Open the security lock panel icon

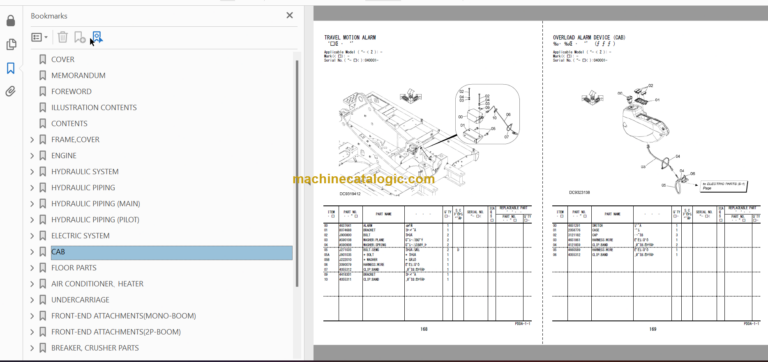point(11,21)
